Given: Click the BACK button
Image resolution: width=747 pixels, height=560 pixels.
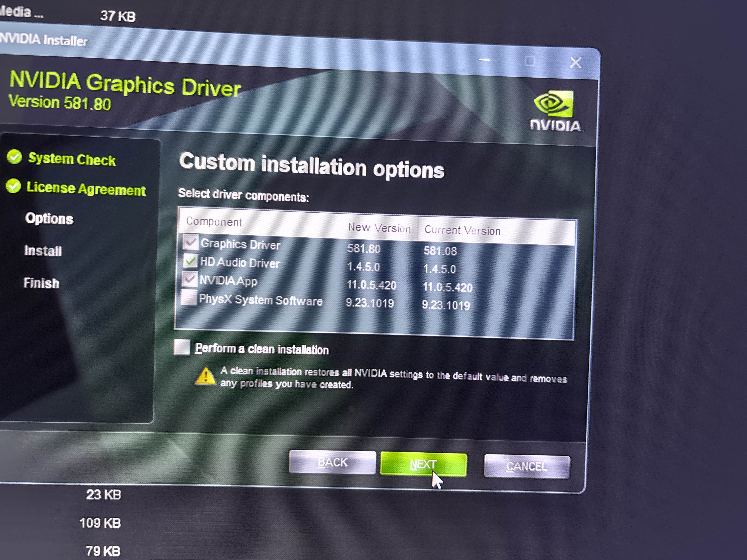Looking at the screenshot, I should click(332, 462).
